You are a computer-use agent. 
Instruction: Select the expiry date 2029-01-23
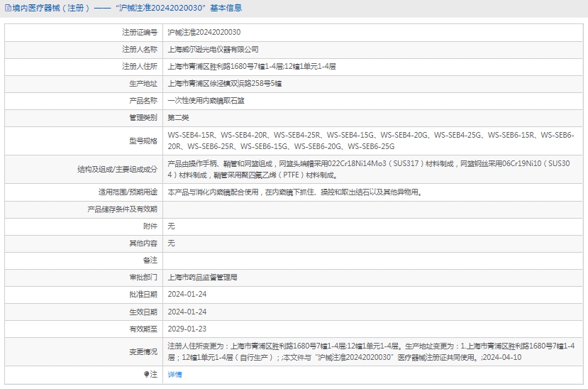pos(187,329)
